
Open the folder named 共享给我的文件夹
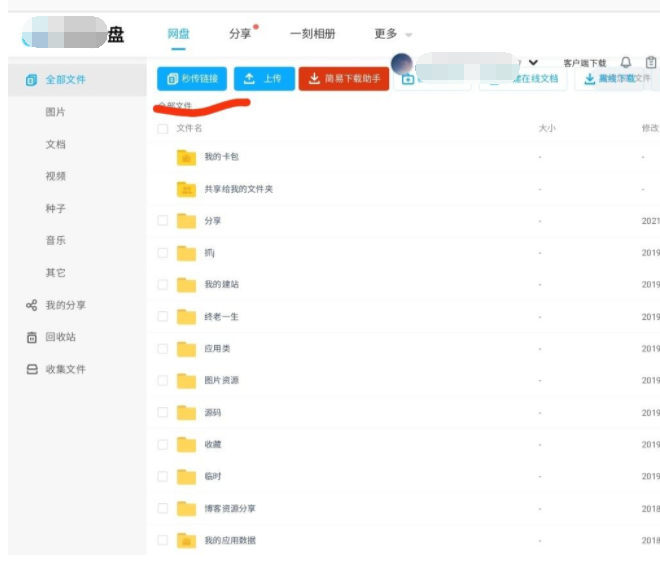[x=239, y=189]
